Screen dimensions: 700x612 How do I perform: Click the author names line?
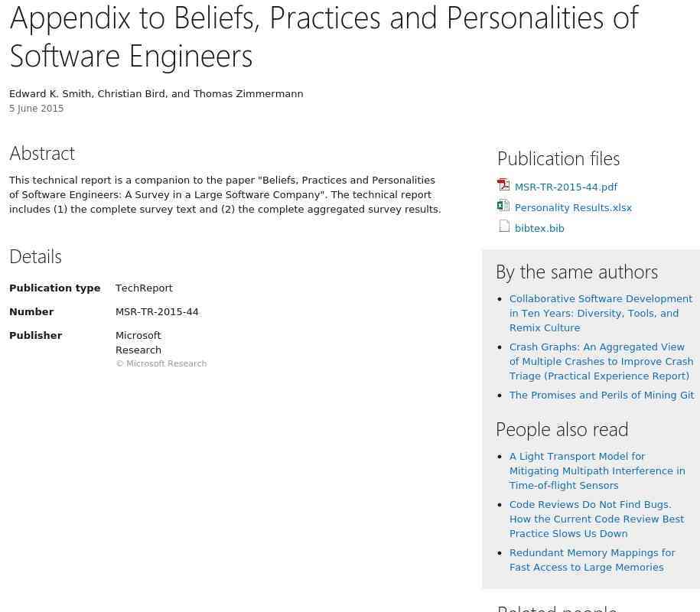tap(156, 93)
